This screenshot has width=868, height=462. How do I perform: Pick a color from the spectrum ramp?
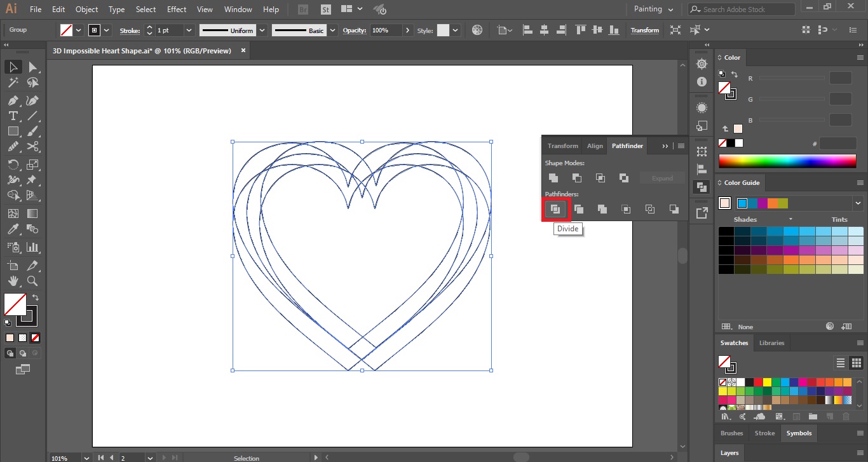[788, 161]
